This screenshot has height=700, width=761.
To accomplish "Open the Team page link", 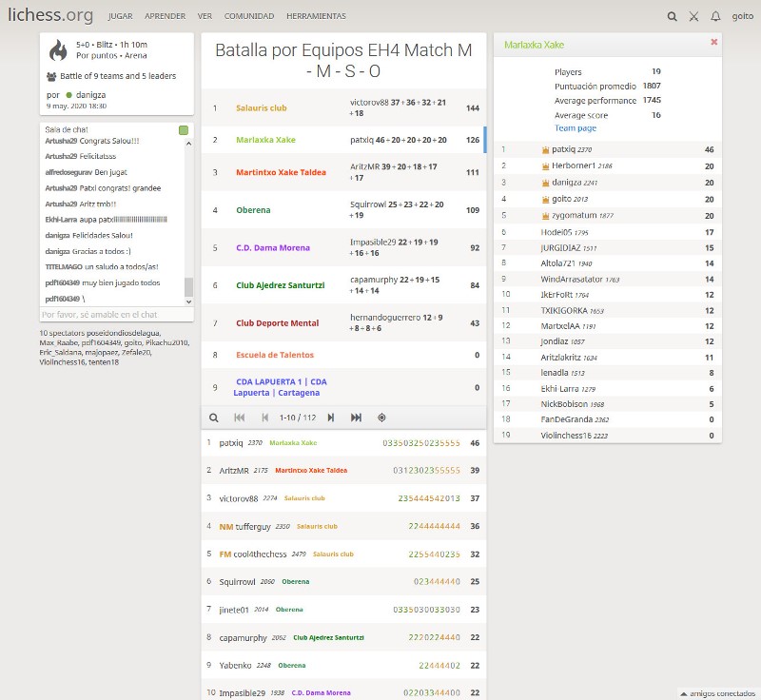I will point(576,128).
